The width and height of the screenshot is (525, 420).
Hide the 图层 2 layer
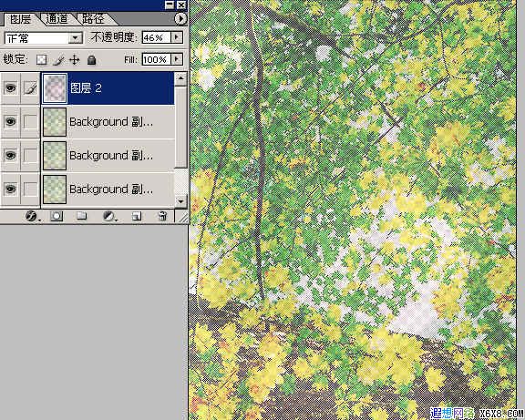(x=10, y=88)
